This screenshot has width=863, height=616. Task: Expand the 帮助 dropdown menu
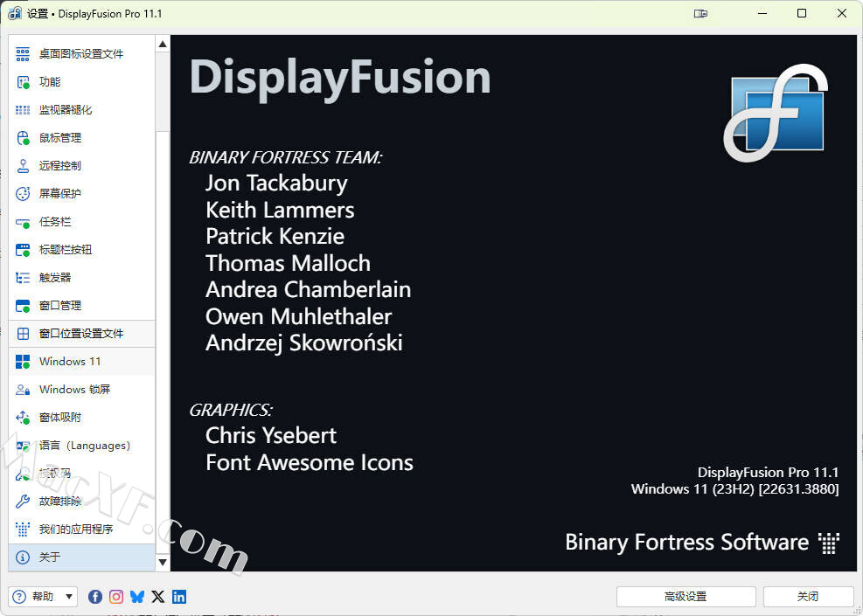point(44,597)
